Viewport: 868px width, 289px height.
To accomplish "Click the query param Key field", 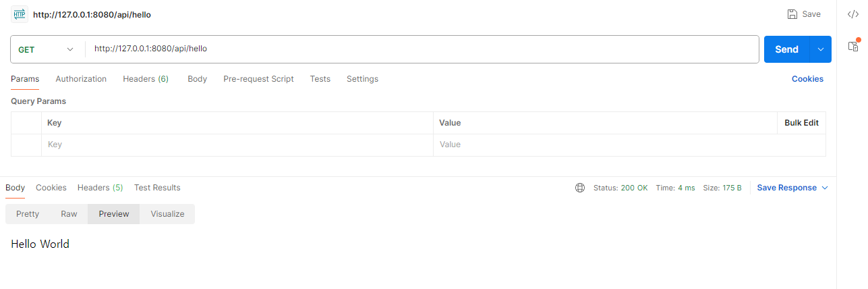I will pyautogui.click(x=236, y=144).
